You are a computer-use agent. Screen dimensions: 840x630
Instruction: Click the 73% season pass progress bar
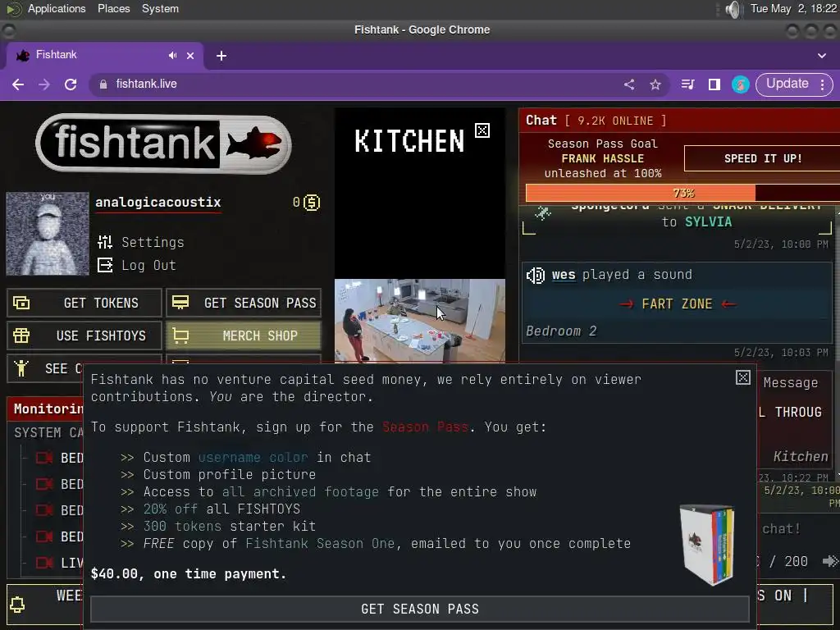tap(683, 193)
